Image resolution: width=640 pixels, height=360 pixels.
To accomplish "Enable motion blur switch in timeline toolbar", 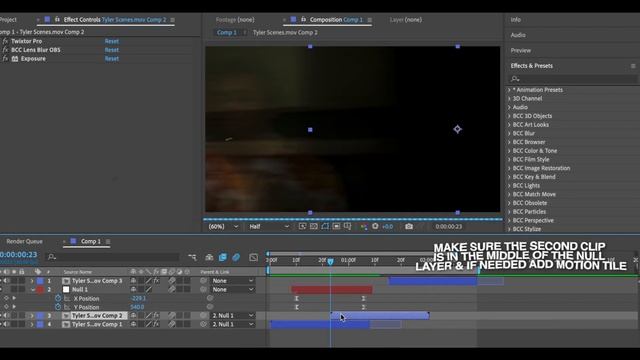I will pos(236,257).
